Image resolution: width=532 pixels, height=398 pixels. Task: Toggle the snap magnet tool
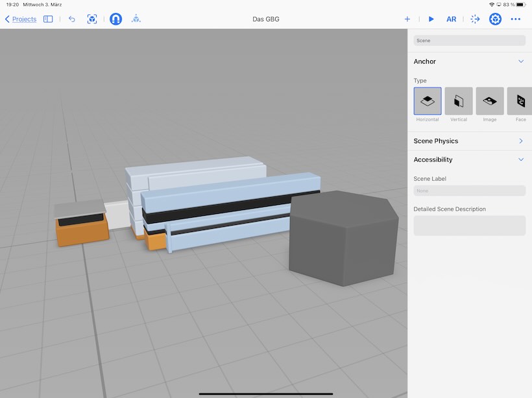click(x=115, y=19)
